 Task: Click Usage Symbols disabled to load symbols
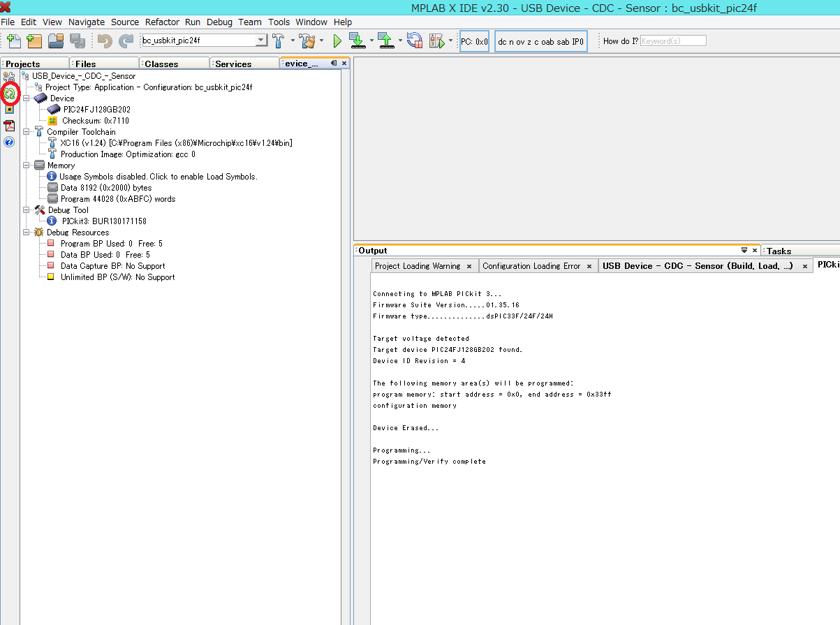click(x=158, y=177)
